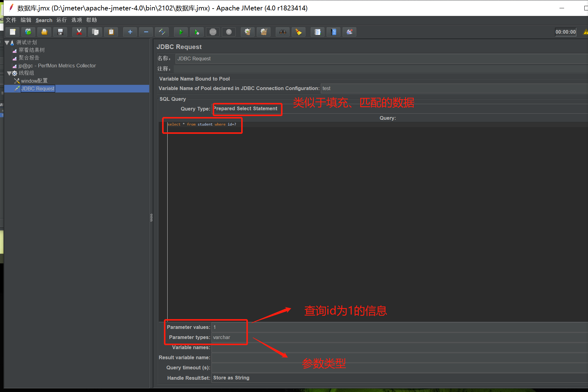Open the Function Helper dialog icon
This screenshot has width=588, height=392.
[317, 32]
